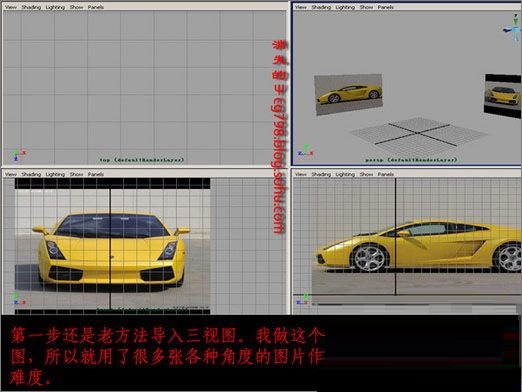Select side-view car image plane in perspective
This screenshot has width=522, height=392.
[348, 94]
